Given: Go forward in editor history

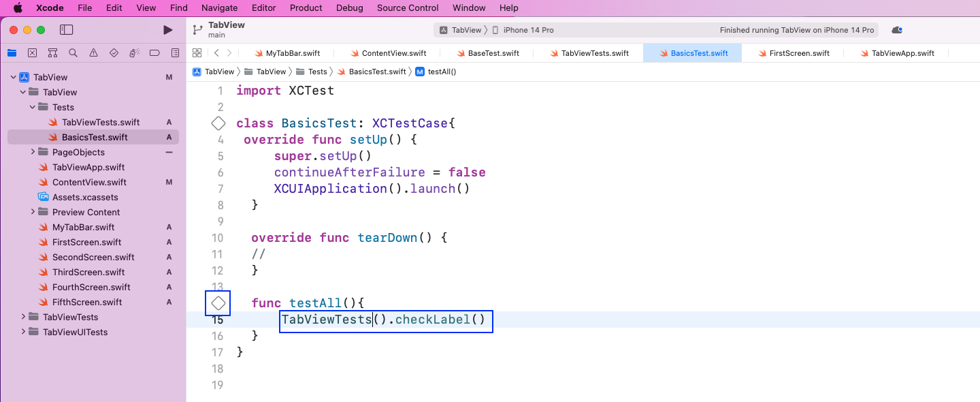Looking at the screenshot, I should click(x=229, y=53).
